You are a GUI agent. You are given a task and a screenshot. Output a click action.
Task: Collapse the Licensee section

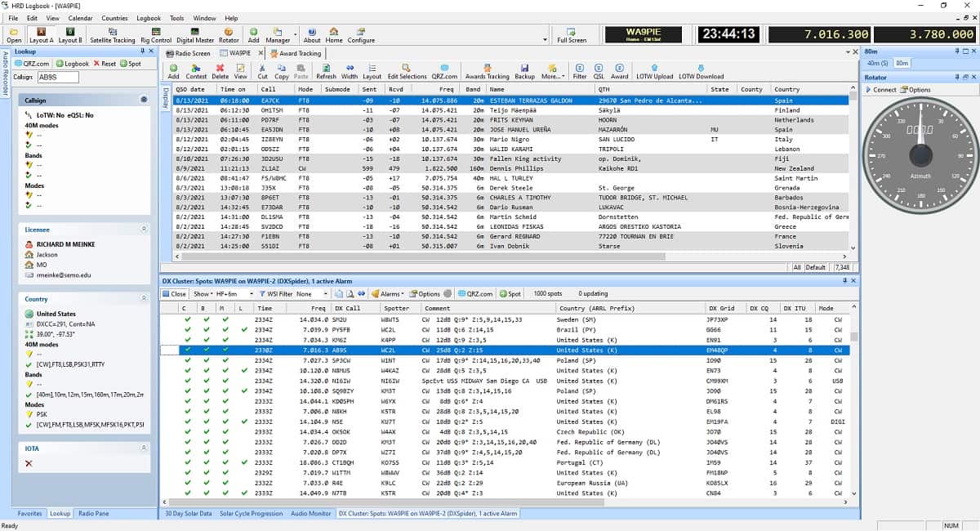(144, 230)
